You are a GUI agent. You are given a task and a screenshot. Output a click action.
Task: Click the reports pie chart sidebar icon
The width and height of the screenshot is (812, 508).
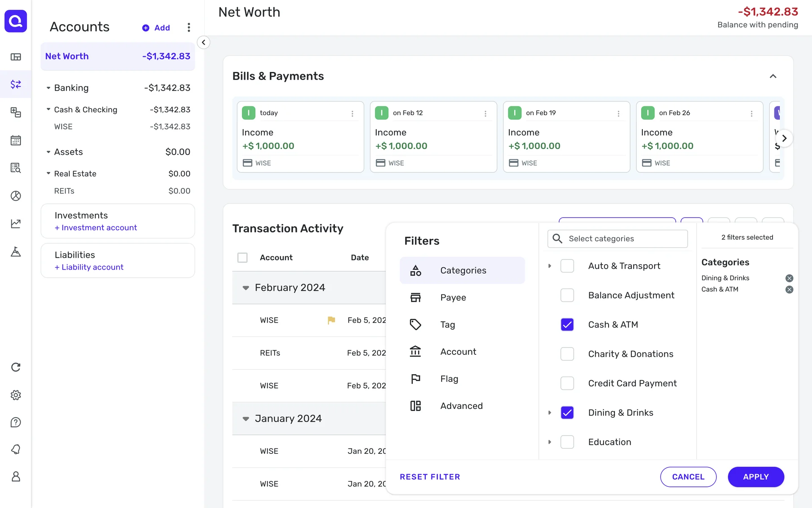(16, 196)
